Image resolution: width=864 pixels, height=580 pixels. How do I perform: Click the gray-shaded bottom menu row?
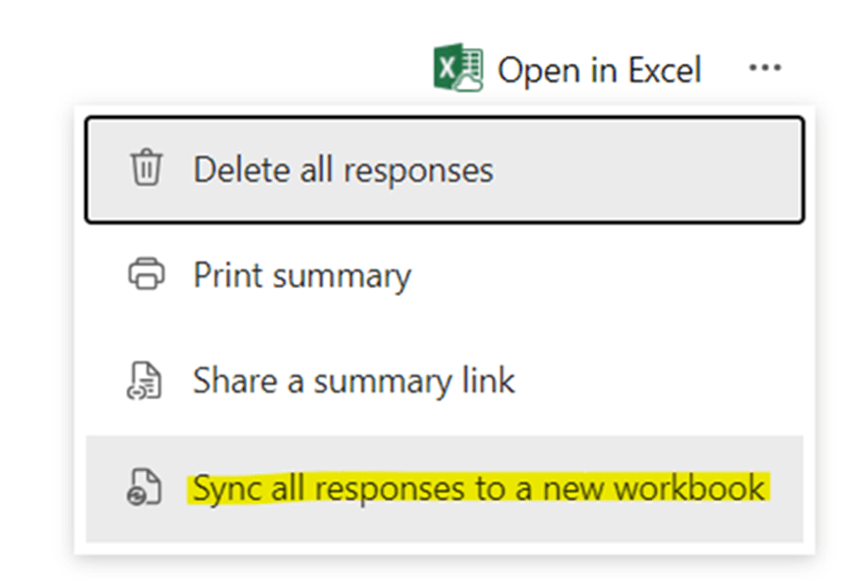click(x=445, y=489)
